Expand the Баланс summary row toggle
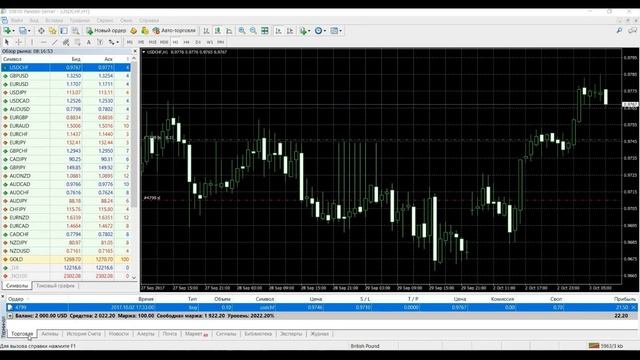Image resolution: width=640 pixels, height=360 pixels. tap(10, 316)
